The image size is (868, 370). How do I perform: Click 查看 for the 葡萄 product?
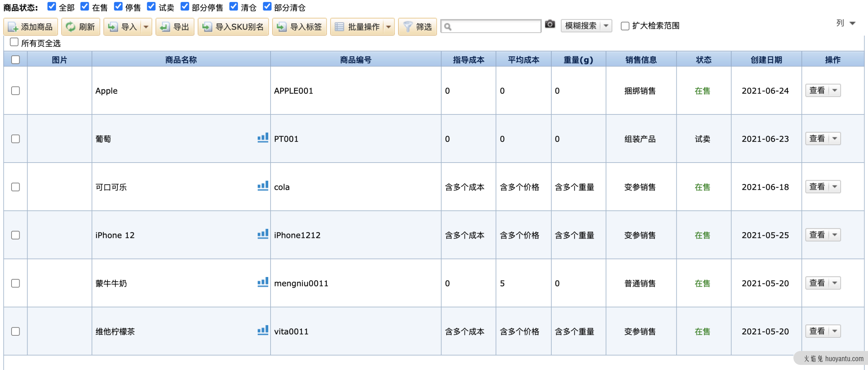(817, 139)
